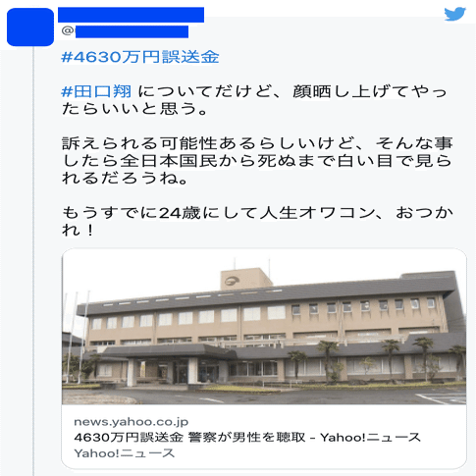The height and width of the screenshot is (476, 476).
Task: Select the paragraph beginning 訴えられる可能性
Action: tap(257, 161)
